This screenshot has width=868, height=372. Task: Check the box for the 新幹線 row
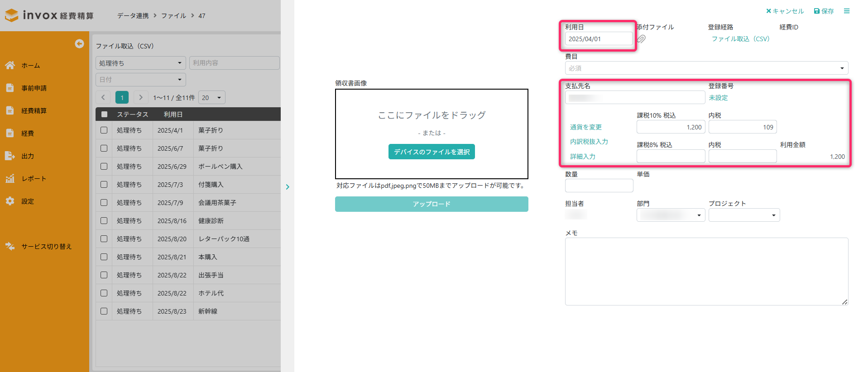point(104,311)
